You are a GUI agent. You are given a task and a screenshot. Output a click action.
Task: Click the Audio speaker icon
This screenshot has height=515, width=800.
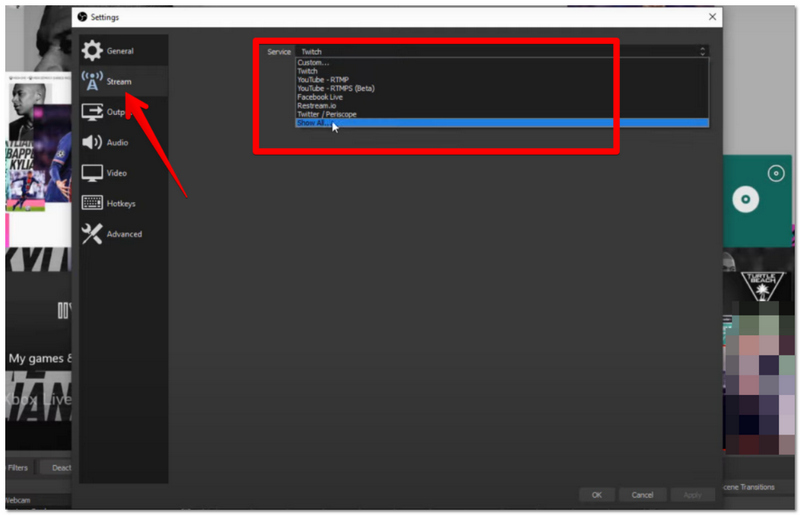coord(92,143)
